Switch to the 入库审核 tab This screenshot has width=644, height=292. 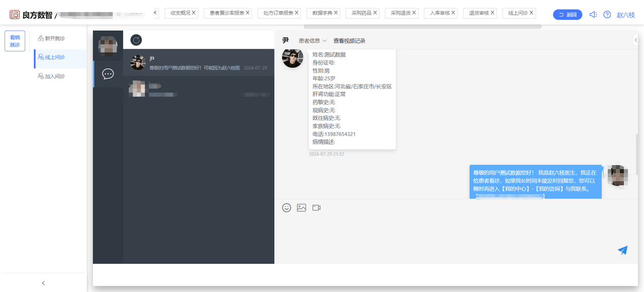point(440,13)
